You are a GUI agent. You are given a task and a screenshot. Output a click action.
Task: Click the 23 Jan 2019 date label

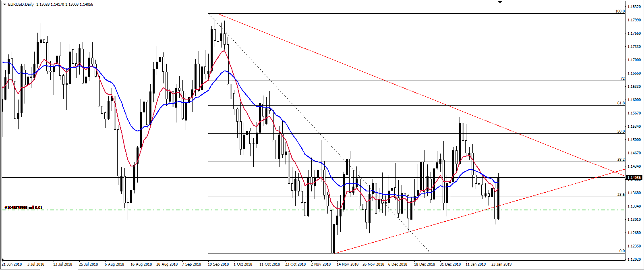501,264
